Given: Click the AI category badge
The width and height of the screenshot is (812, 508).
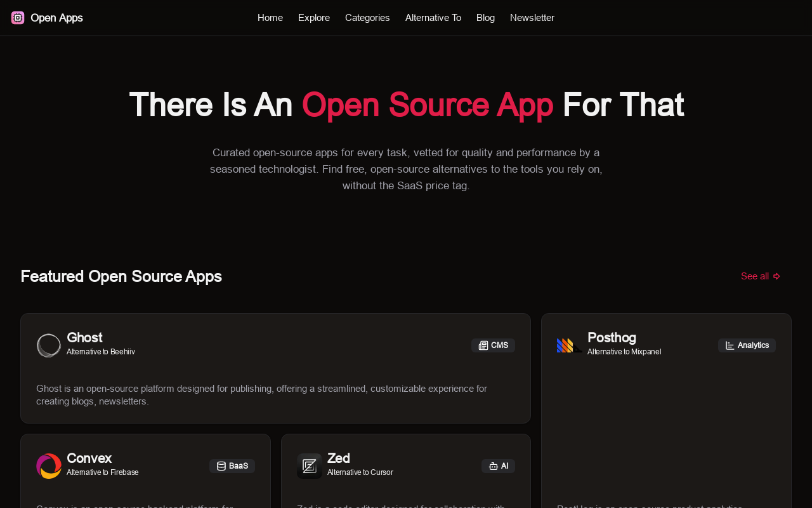Looking at the screenshot, I should pyautogui.click(x=498, y=466).
